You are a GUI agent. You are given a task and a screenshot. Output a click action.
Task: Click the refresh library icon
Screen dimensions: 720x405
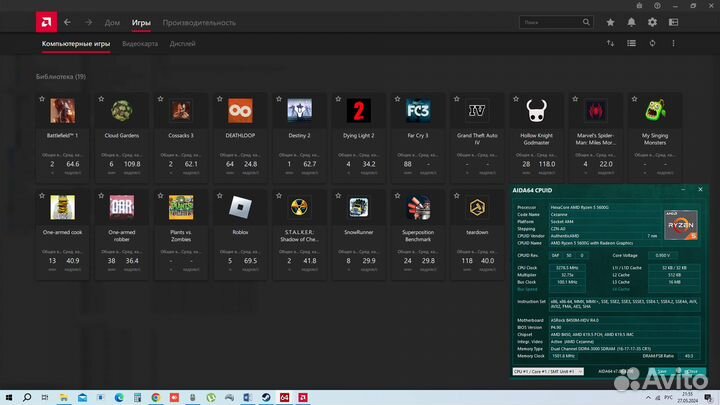tap(652, 43)
